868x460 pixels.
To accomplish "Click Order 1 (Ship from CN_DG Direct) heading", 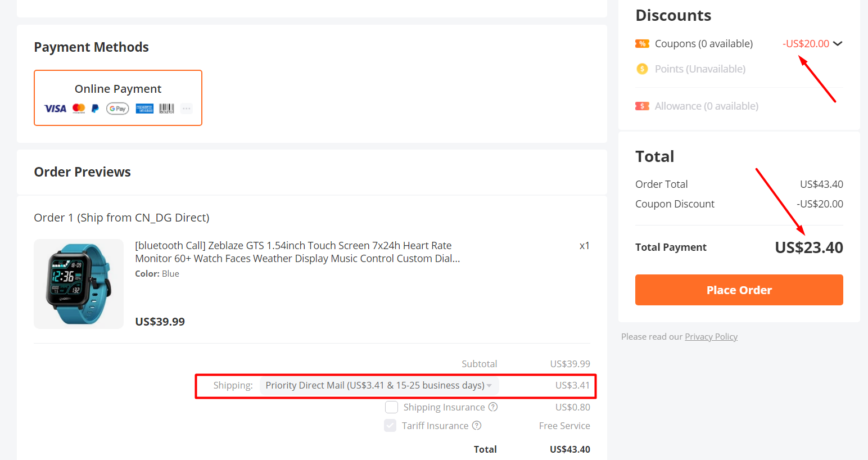I will point(121,218).
